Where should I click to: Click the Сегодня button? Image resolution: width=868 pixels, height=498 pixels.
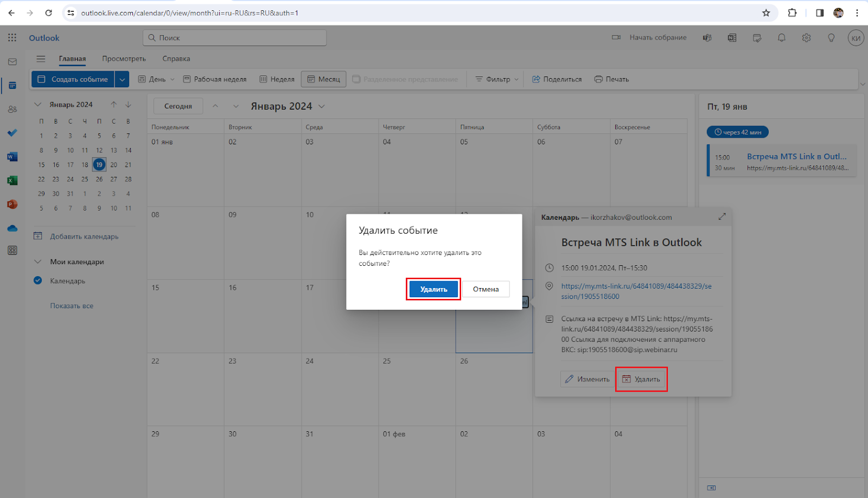[178, 106]
